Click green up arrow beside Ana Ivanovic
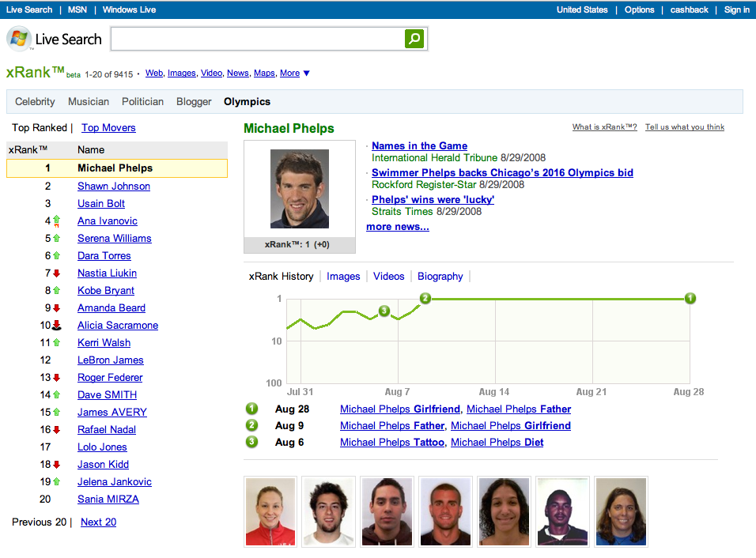756x558 pixels. tap(56, 221)
